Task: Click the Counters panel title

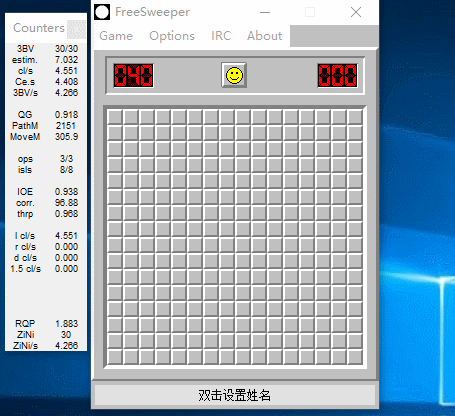Action: pos(39,28)
